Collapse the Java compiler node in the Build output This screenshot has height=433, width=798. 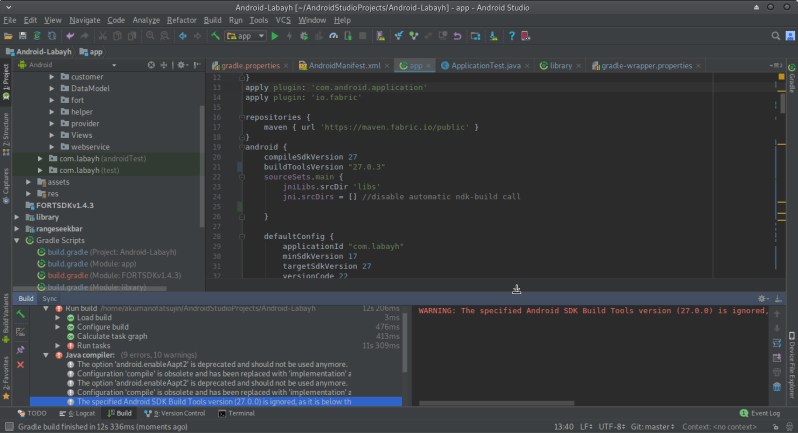coord(46,355)
